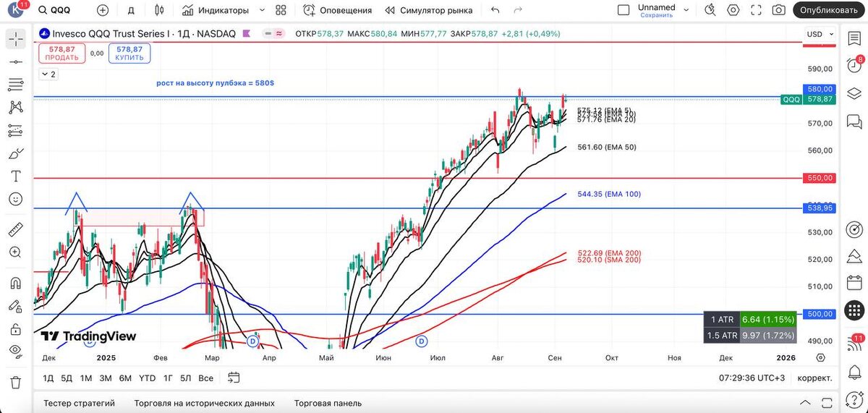The image size is (868, 413).
Task: Click the Сохранить save link
Action: (x=656, y=15)
